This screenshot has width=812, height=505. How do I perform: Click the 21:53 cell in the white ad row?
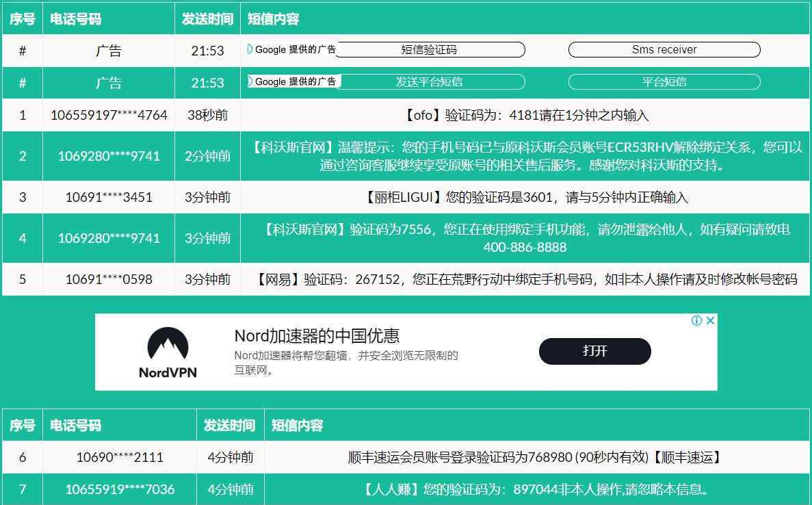click(x=208, y=51)
